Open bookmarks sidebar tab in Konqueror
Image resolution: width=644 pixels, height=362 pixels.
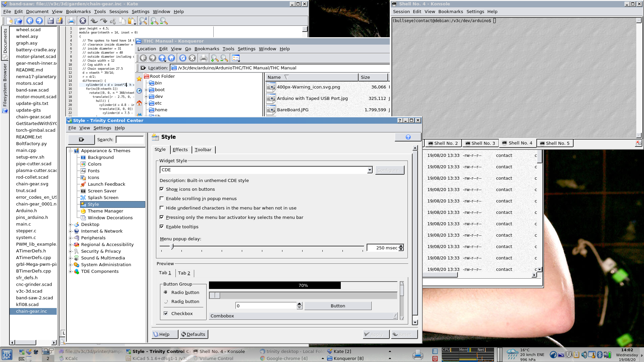tap(139, 79)
